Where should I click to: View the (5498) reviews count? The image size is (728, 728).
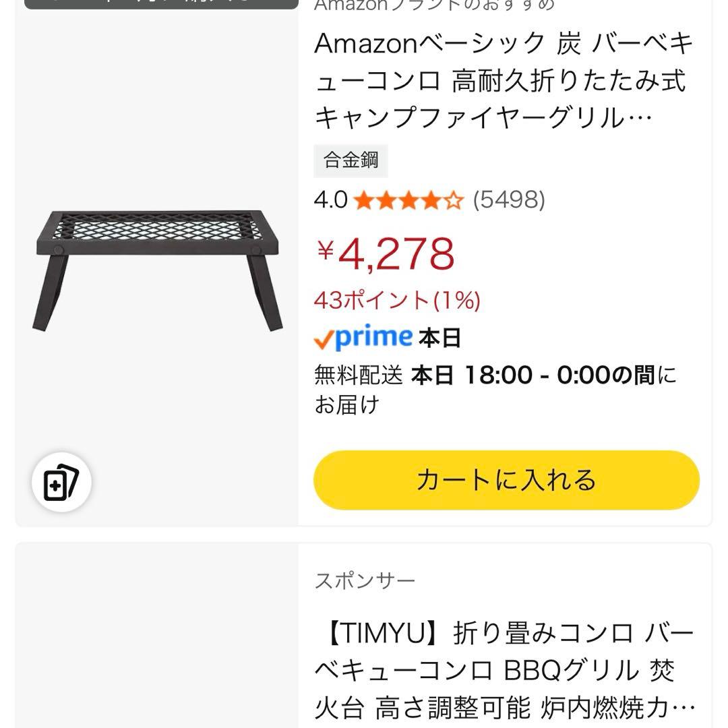[x=509, y=200]
